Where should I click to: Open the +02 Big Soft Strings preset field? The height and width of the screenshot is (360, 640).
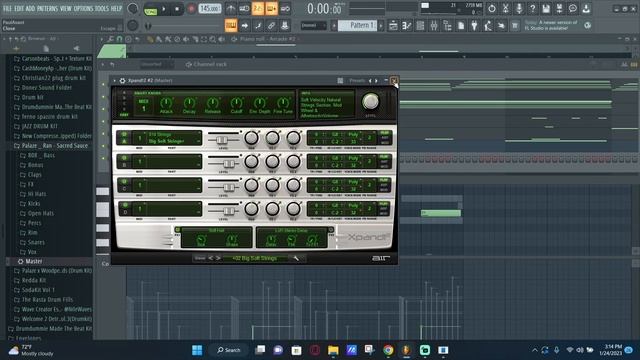(x=255, y=258)
